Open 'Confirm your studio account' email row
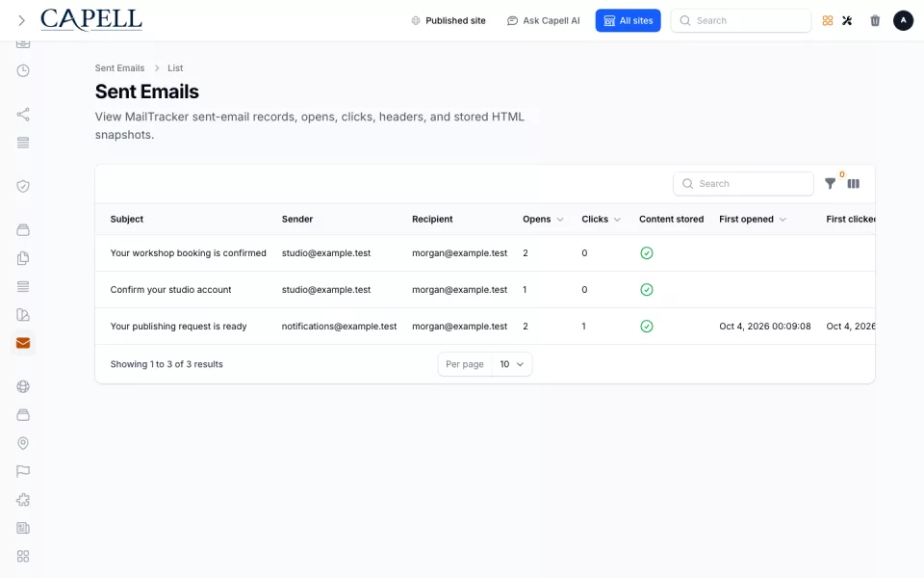Viewport: 924px width, 578px height. click(484, 290)
